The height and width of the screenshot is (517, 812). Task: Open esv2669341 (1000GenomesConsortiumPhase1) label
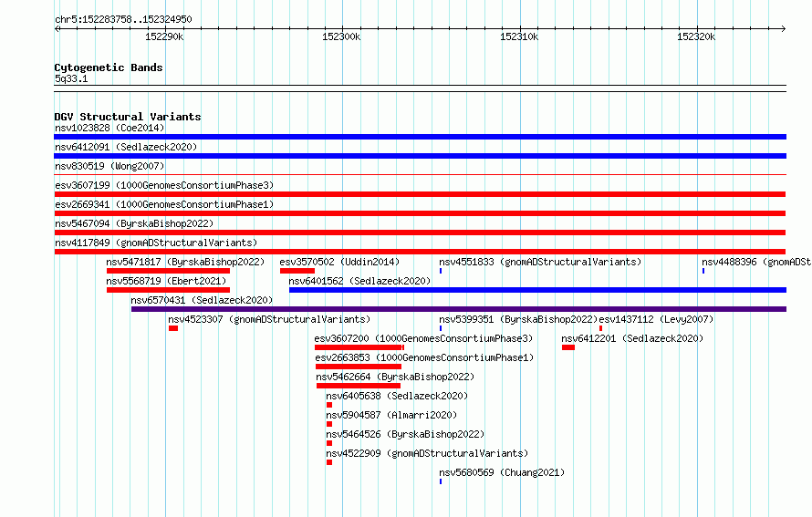point(164,204)
